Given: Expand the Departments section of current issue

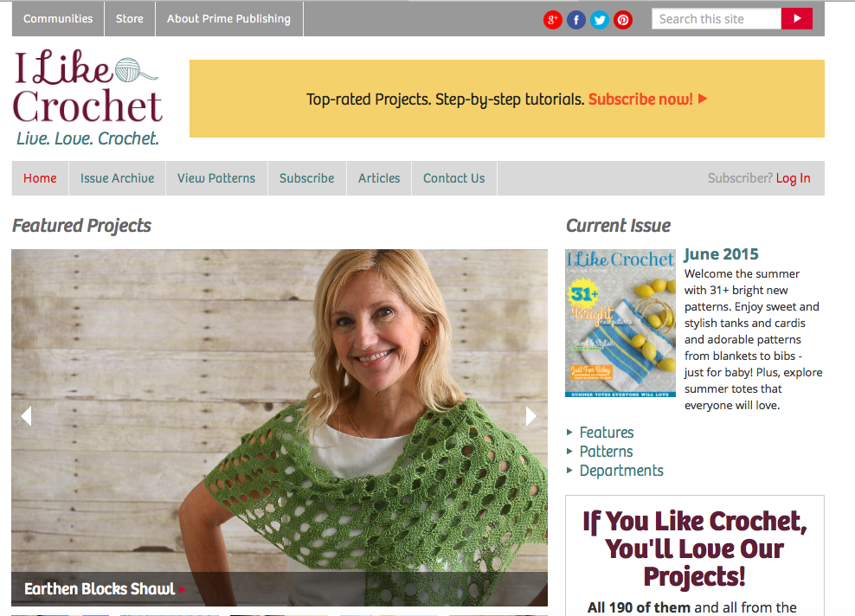Looking at the screenshot, I should coord(621,471).
